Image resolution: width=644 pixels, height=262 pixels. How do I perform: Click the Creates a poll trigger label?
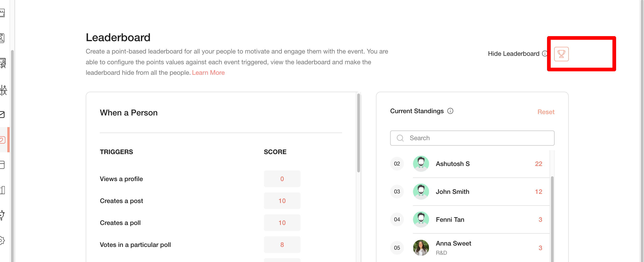[120, 223]
